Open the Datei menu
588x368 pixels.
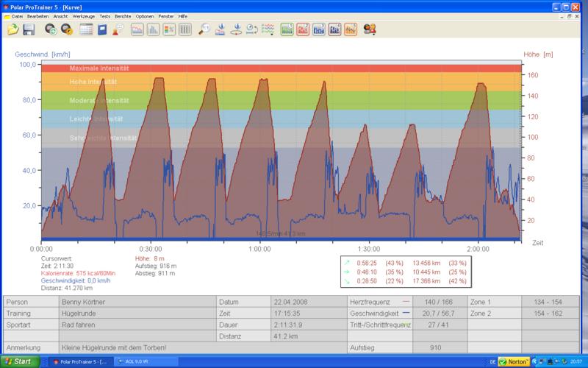click(x=17, y=16)
